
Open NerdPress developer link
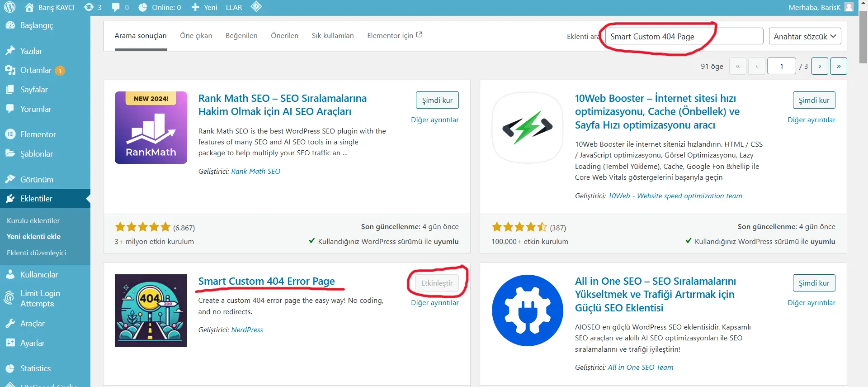[247, 330]
